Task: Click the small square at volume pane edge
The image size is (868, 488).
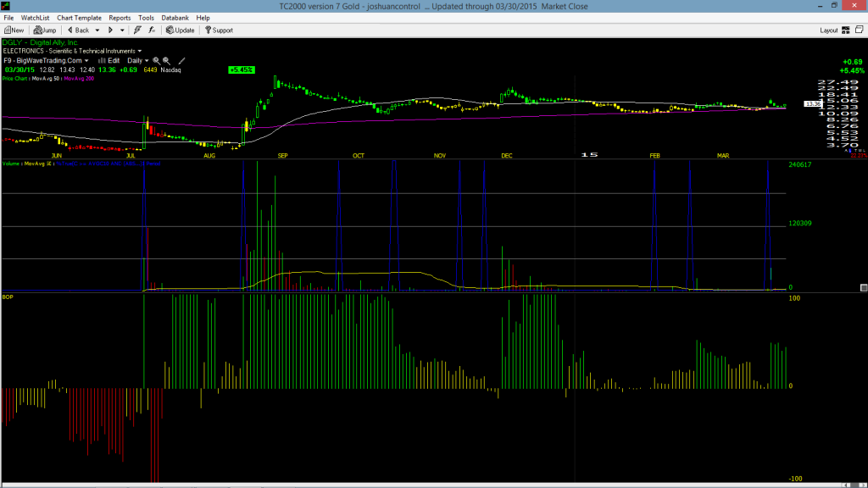Action: tap(864, 288)
